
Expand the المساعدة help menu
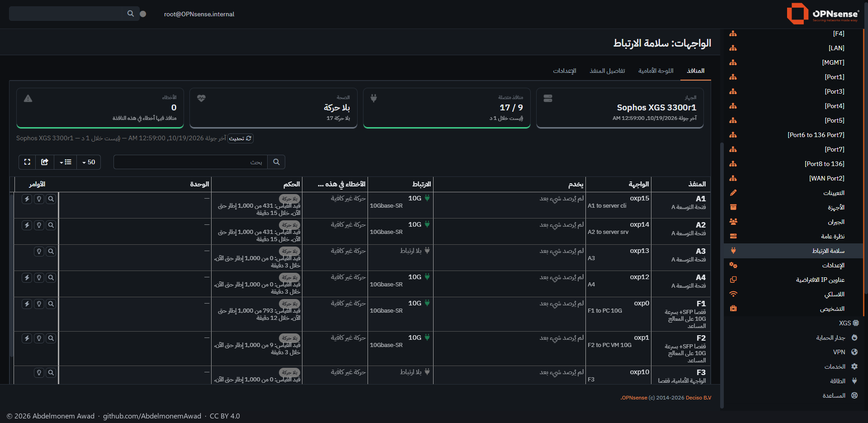pos(793,395)
